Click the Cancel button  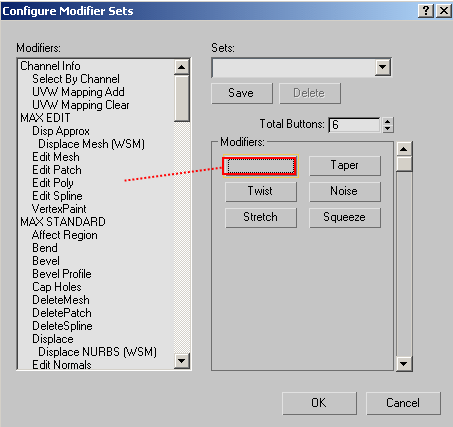coord(403,403)
